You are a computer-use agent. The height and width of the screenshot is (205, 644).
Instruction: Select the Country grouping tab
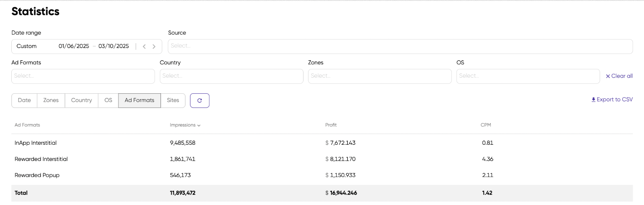pyautogui.click(x=81, y=100)
